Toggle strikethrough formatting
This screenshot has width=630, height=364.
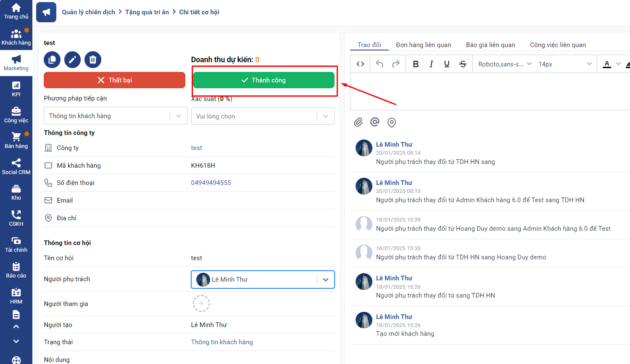click(x=463, y=64)
